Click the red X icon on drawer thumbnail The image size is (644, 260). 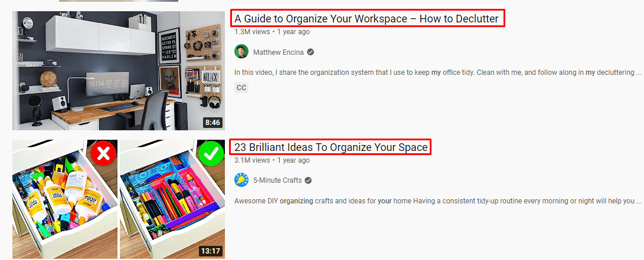pos(103,154)
